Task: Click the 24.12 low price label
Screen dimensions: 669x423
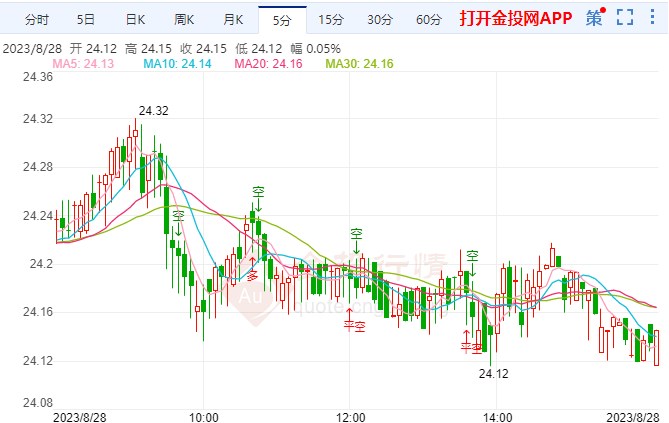Action: (494, 373)
